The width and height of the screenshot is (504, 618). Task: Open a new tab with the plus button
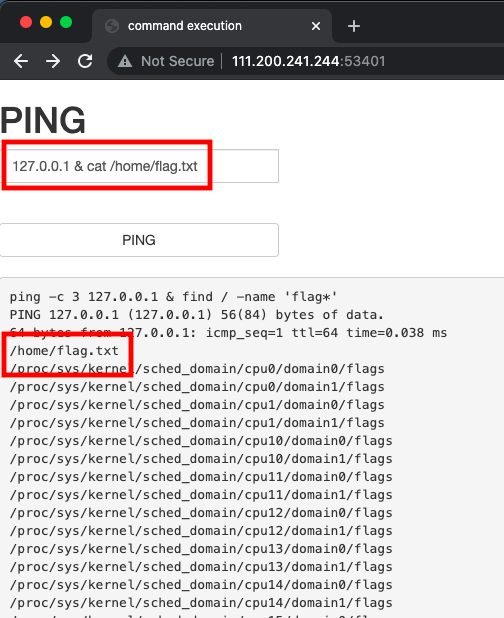coord(354,26)
